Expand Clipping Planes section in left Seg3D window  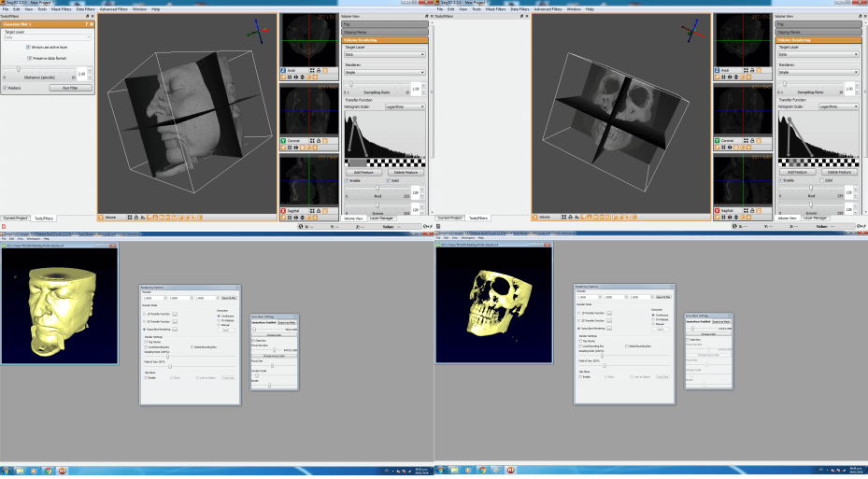pyautogui.click(x=385, y=32)
